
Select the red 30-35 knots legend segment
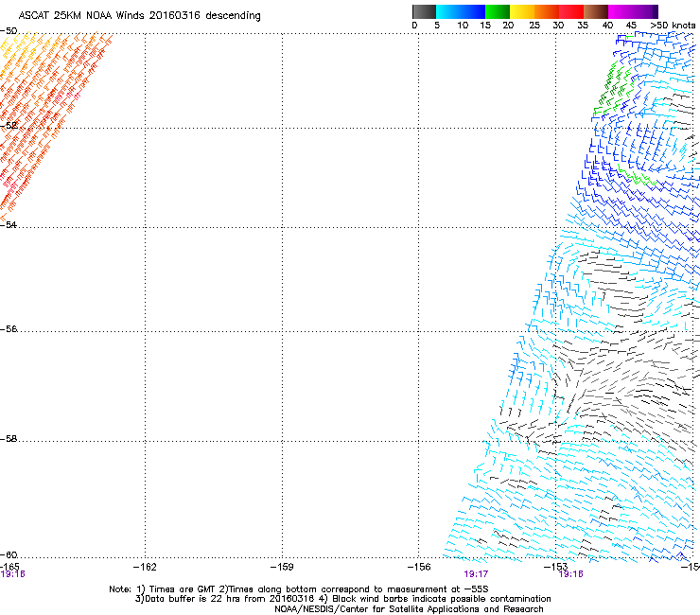coord(571,11)
